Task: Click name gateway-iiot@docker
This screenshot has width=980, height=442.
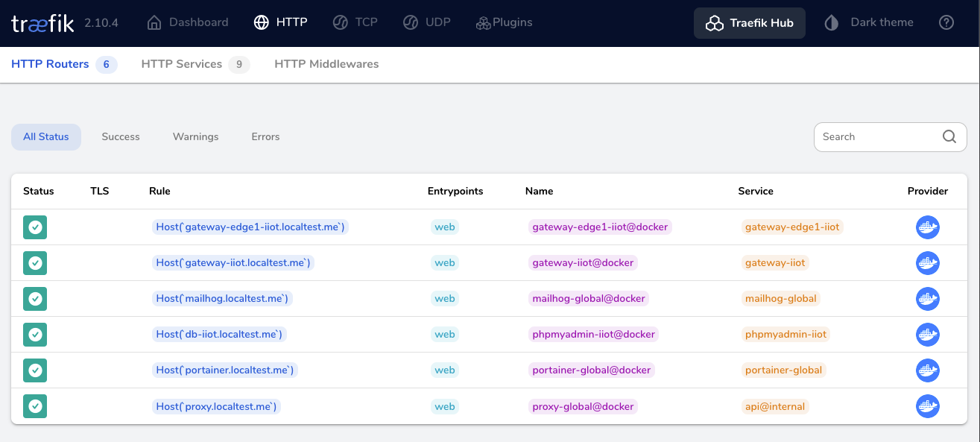Action: [583, 262]
